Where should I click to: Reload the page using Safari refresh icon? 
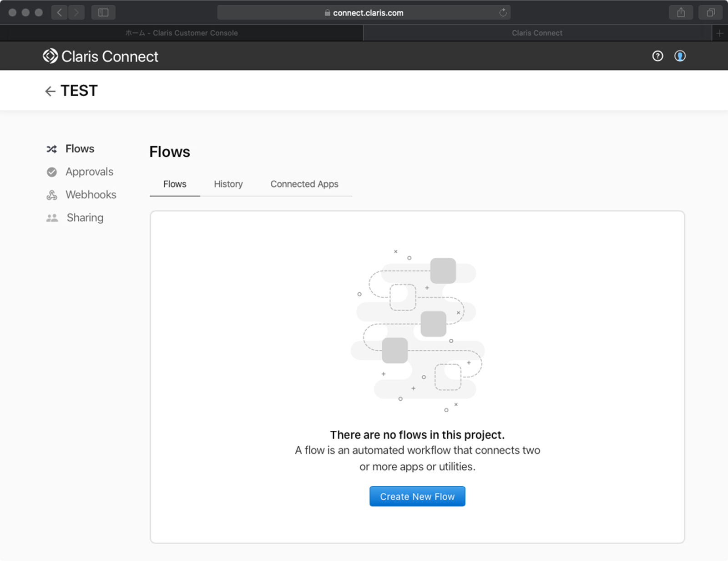point(503,13)
